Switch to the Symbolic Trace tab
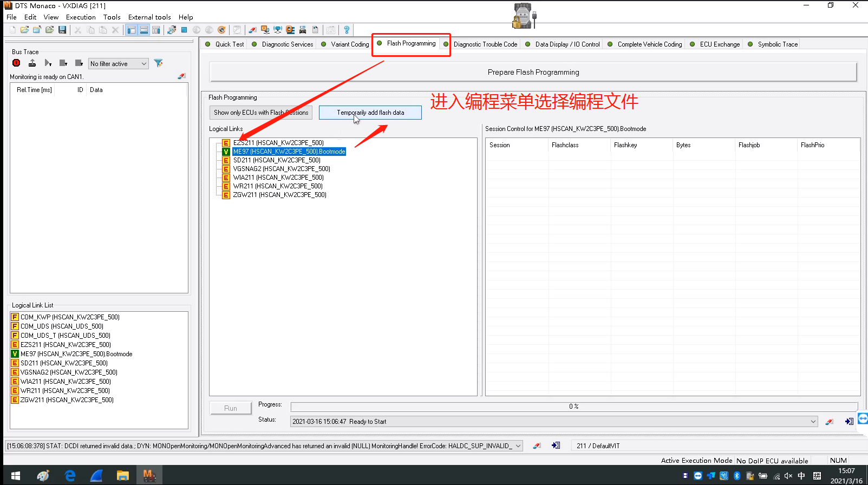The image size is (868, 485). point(773,44)
